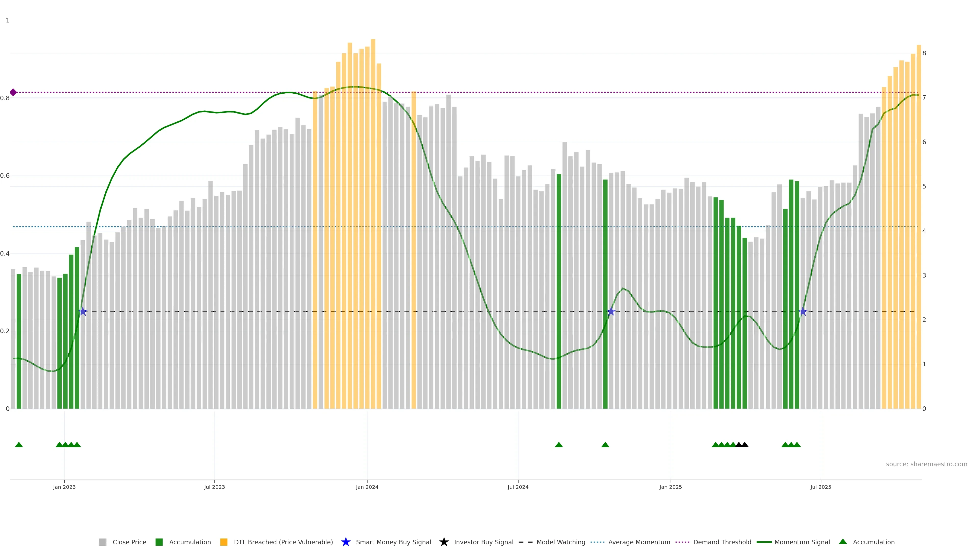This screenshot has width=980, height=551.
Task: Toggle the Close Price legend entry
Action: coord(129,542)
